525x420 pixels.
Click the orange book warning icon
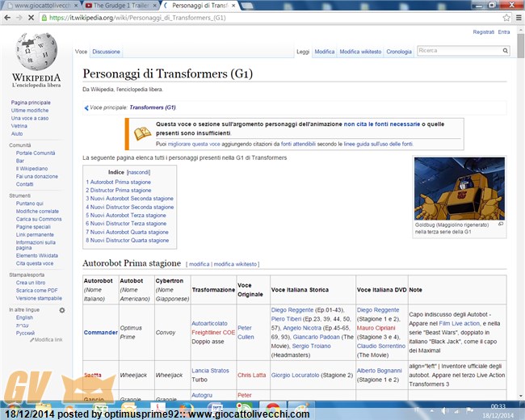tap(143, 133)
